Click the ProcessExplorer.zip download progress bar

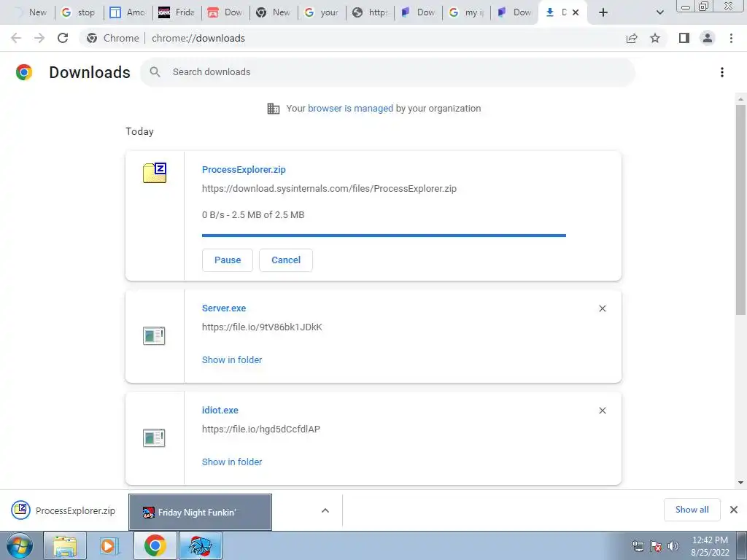point(384,236)
